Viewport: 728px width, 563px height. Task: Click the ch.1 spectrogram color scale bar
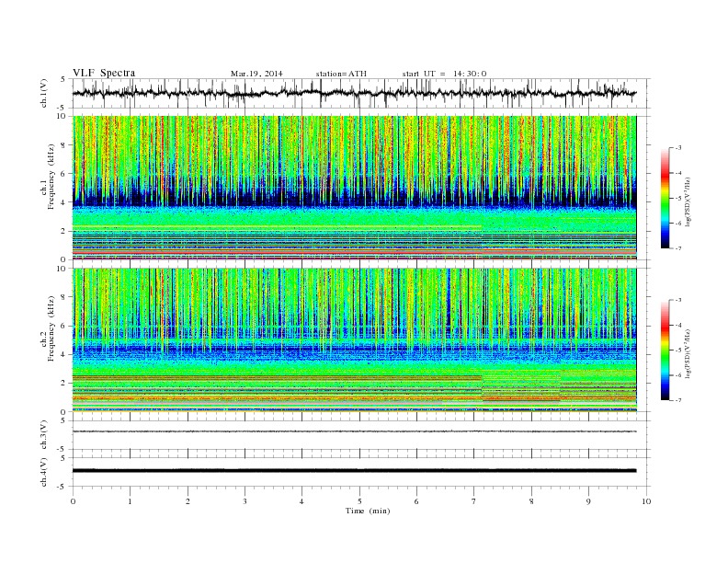tap(665, 198)
